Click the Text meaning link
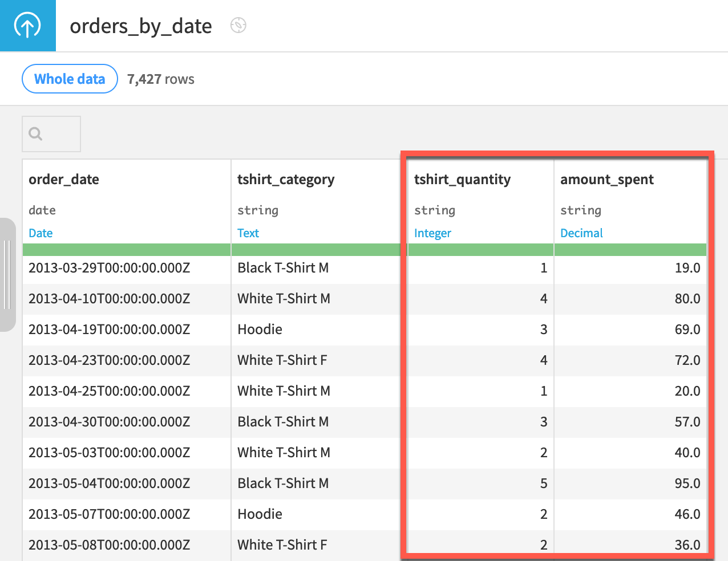This screenshot has height=561, width=728. (x=248, y=233)
